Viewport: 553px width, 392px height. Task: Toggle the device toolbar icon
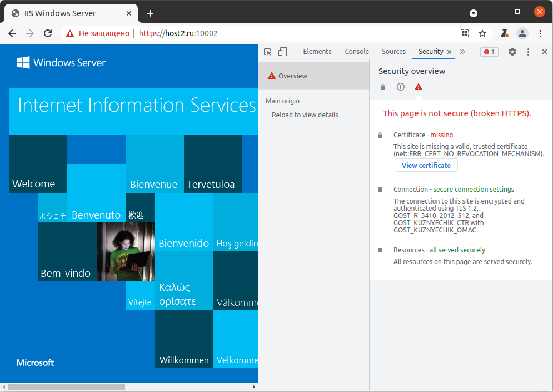tap(282, 52)
